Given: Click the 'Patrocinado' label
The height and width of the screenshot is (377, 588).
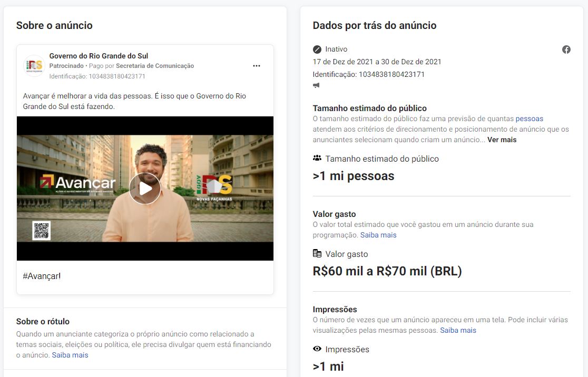Looking at the screenshot, I should tap(66, 66).
